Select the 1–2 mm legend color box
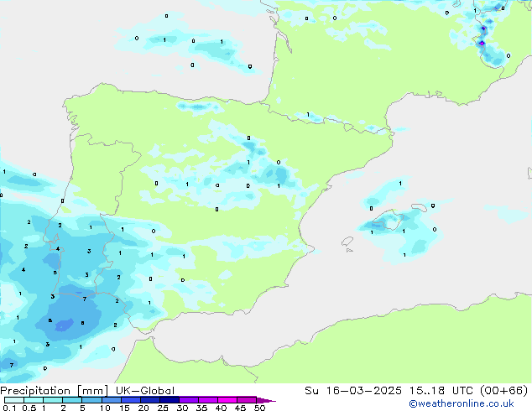 pos(53,400)
